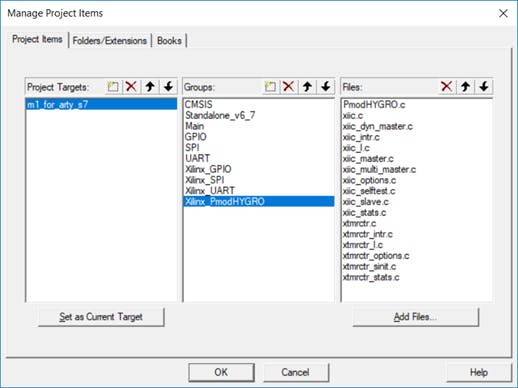Image resolution: width=518 pixels, height=388 pixels.
Task: Select file PmodHYGRO.c
Action: click(417, 104)
